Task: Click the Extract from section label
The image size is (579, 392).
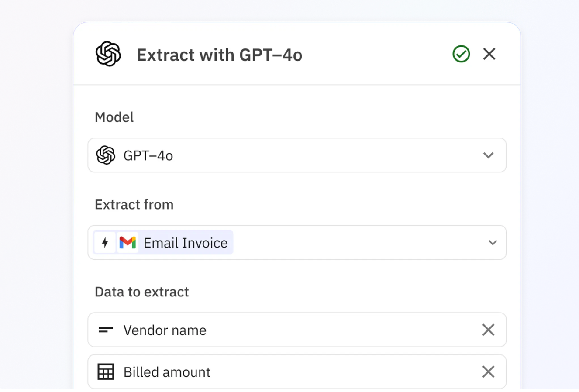Action: point(134,204)
